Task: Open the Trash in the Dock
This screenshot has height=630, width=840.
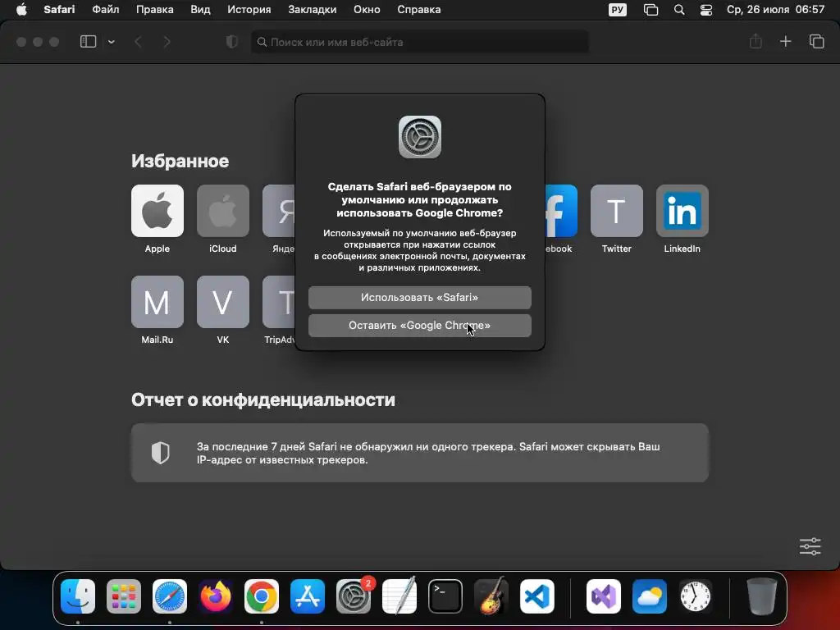Action: pos(761,596)
